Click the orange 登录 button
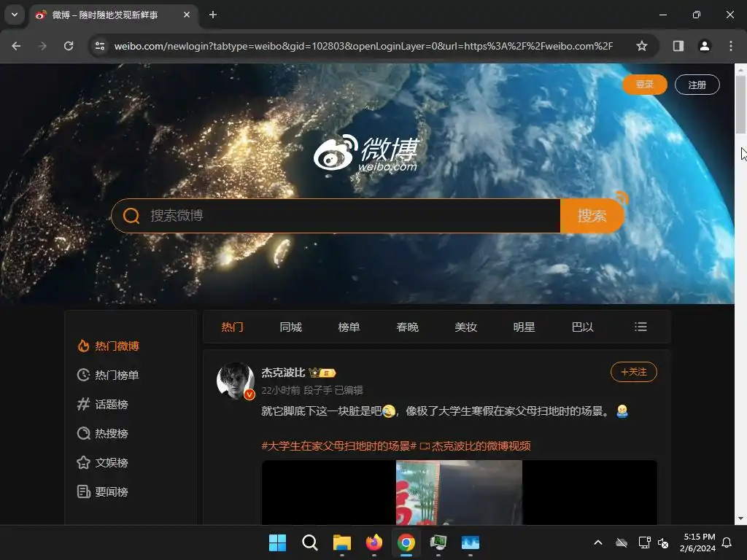747x560 pixels. tap(645, 85)
